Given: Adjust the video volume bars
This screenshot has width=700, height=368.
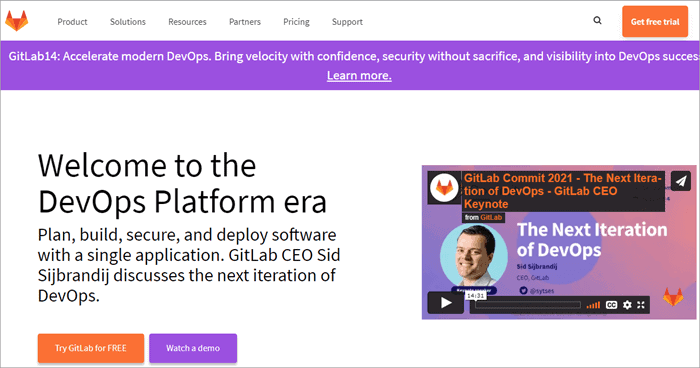Looking at the screenshot, I should (593, 305).
